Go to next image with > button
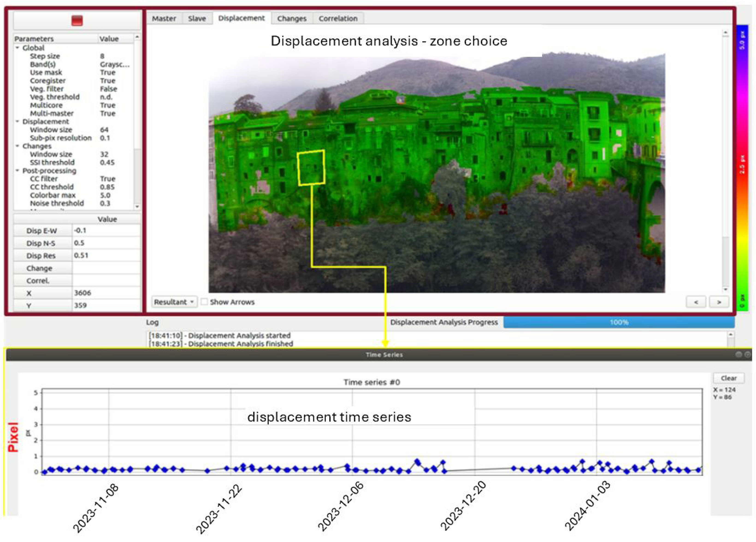Screen dimensions: 756x542 (719, 302)
